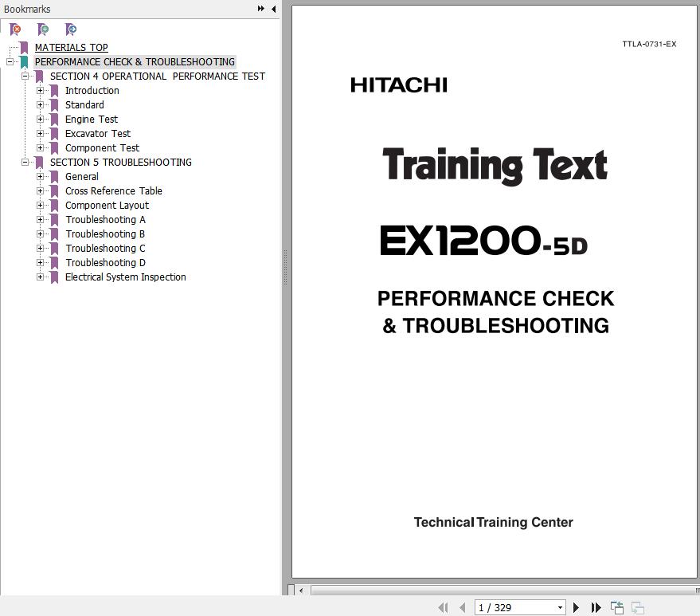Screen dimensions: 700x616
Task: Open the Standard bookmark text
Action: (84, 104)
